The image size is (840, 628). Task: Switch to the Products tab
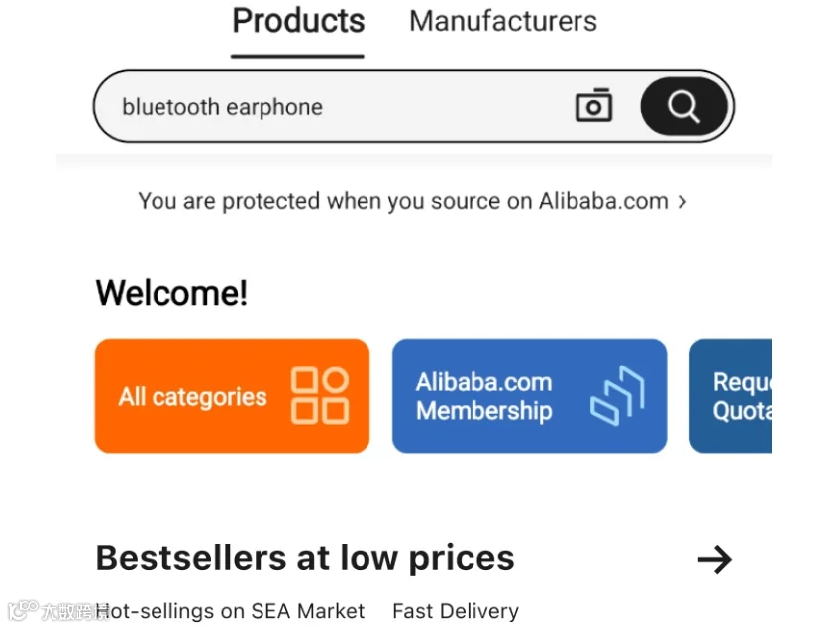(x=298, y=22)
